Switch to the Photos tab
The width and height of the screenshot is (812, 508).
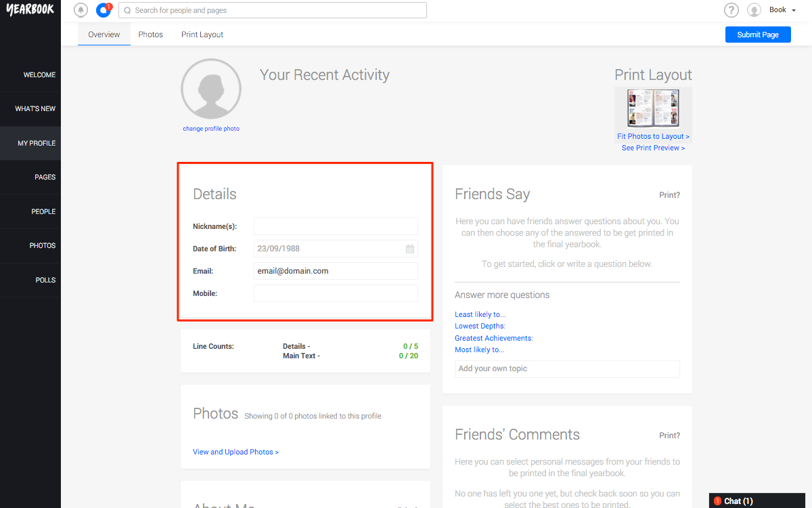[150, 35]
